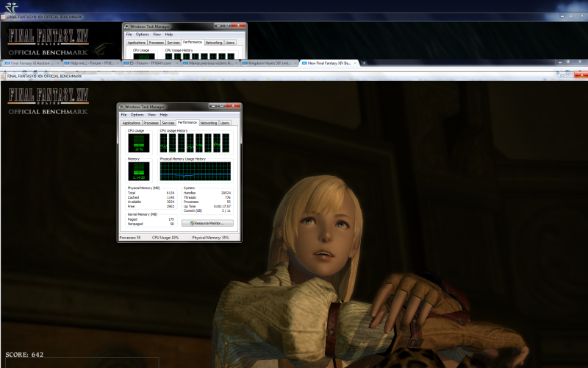Click topmost FINAL FANTASY XIV BENCHMARK title icon
588x368 pixels.
coord(4,17)
